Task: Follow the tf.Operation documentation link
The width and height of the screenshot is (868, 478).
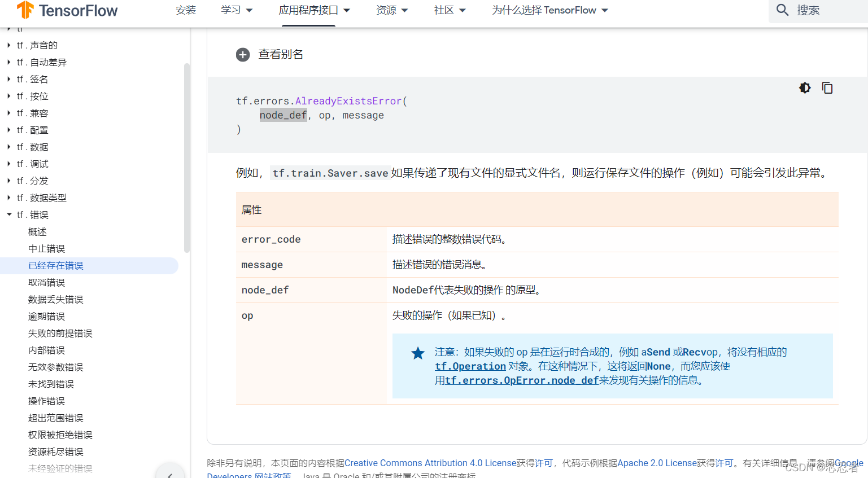Action: [470, 366]
